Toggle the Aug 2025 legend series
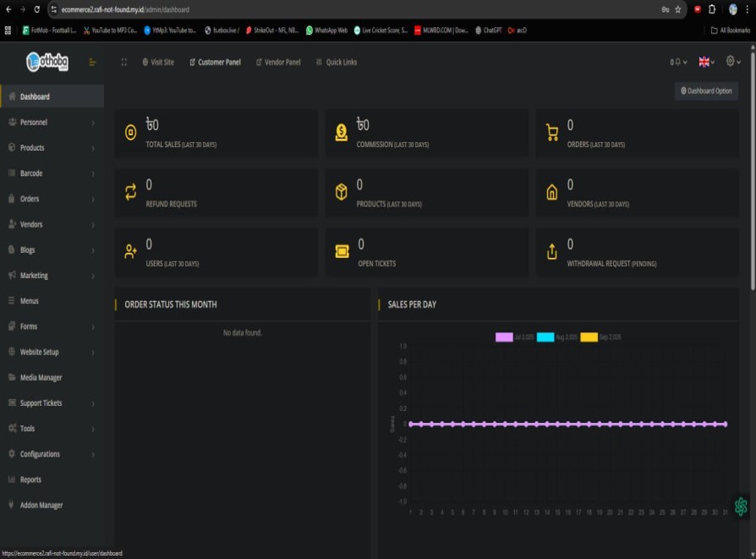The height and width of the screenshot is (559, 756). (545, 337)
